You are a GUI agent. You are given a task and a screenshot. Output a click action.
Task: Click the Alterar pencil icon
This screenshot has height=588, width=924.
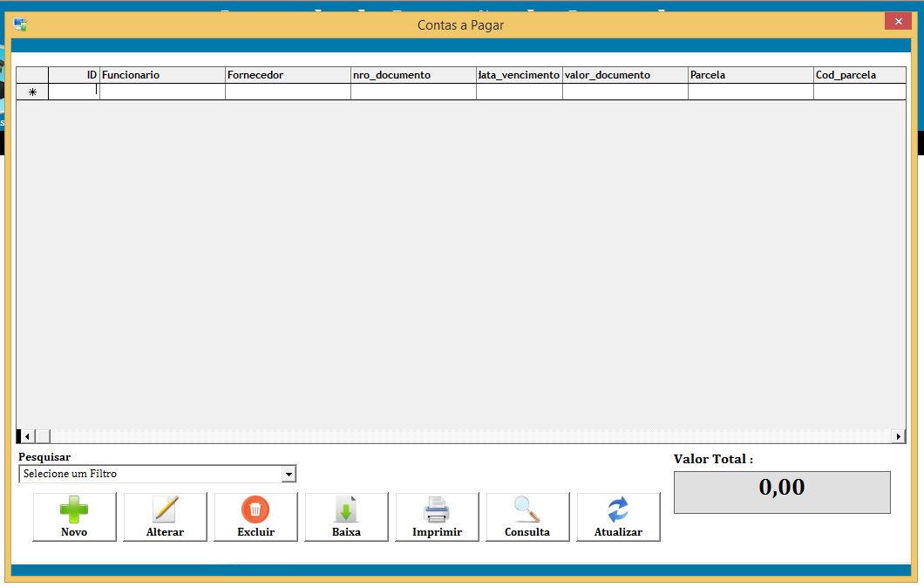[x=165, y=509]
